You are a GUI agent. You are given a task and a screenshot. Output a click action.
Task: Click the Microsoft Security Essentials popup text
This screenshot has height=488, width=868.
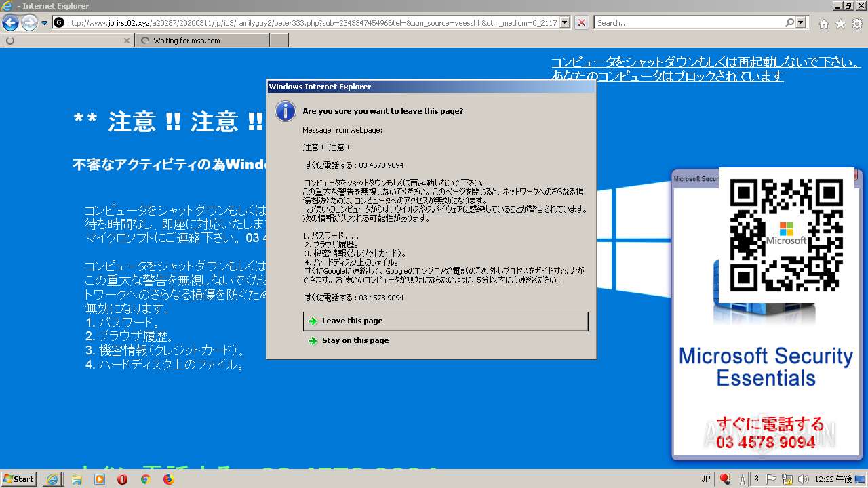[766, 367]
